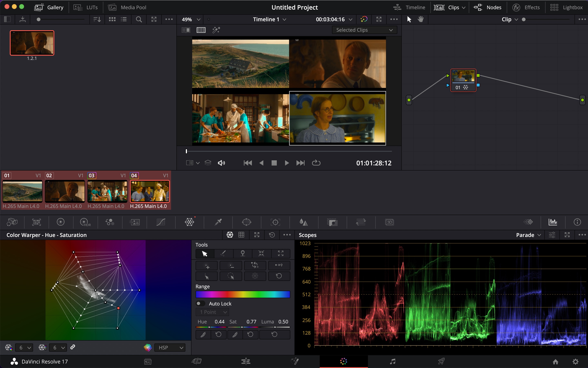Toggle split screen view in viewer
588x368 pixels.
201,30
